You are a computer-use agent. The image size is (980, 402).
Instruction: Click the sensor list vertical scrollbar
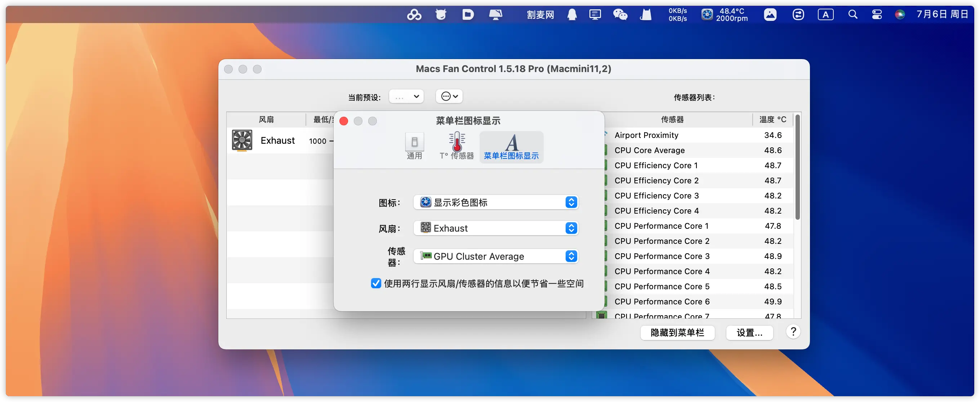pyautogui.click(x=797, y=167)
